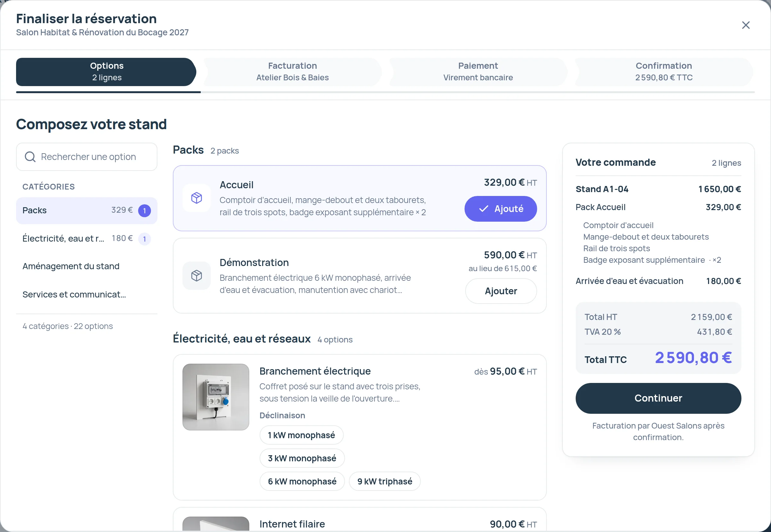
Task: Click the Démonstration pack title
Action: tap(254, 262)
